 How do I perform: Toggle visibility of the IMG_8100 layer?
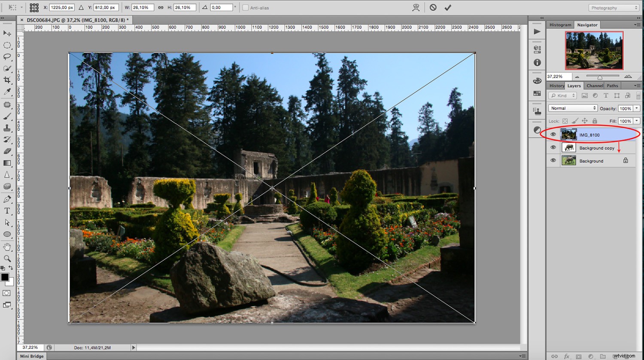[553, 134]
